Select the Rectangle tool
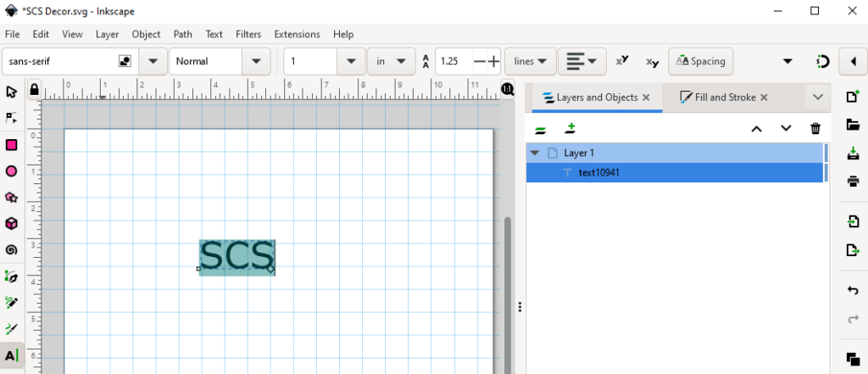Screen dimensions: 868x374 point(12,145)
